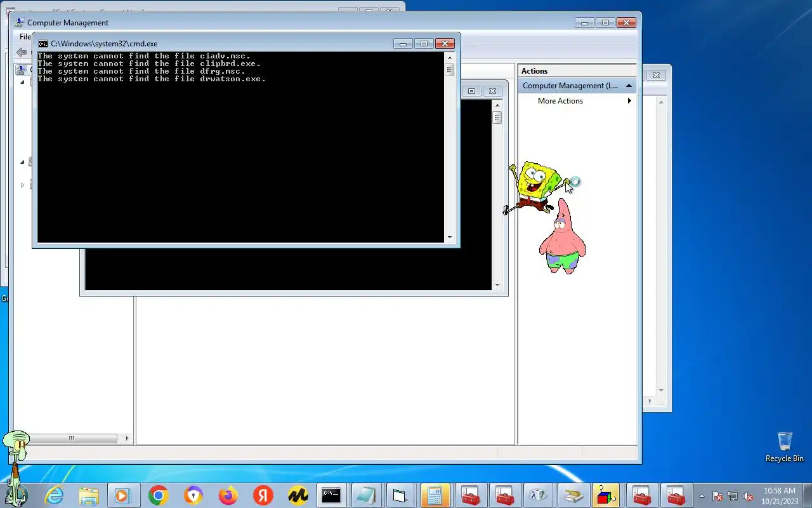Open Google Chrome from the taskbar
Viewport: 812px width, 508px height.
click(x=158, y=495)
